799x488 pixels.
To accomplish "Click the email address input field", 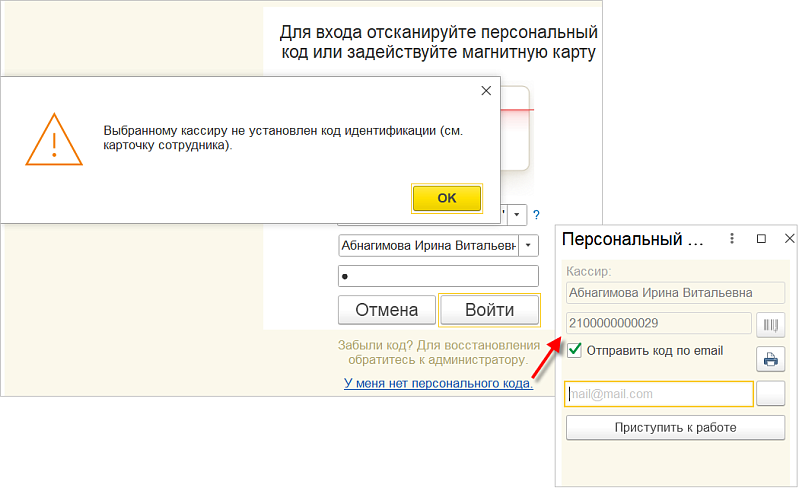I will [658, 394].
